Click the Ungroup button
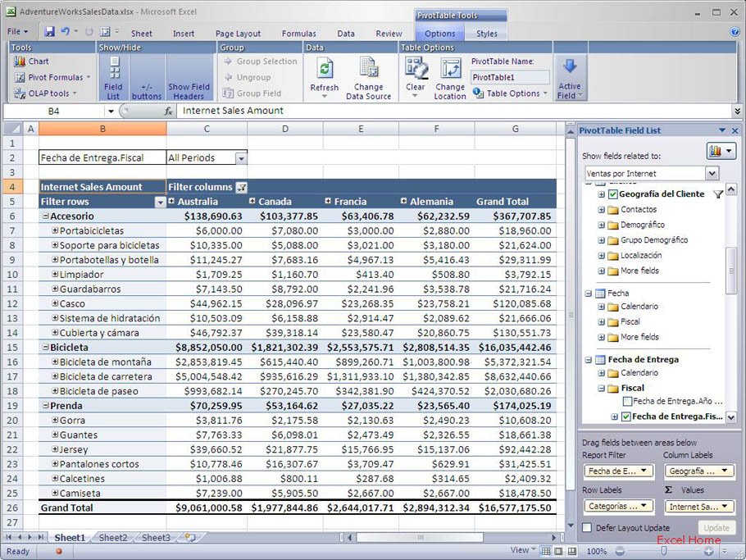746x560 pixels. [248, 77]
